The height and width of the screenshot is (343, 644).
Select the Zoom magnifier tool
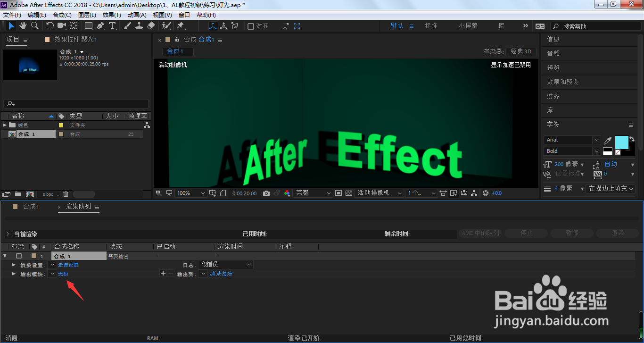[35, 25]
